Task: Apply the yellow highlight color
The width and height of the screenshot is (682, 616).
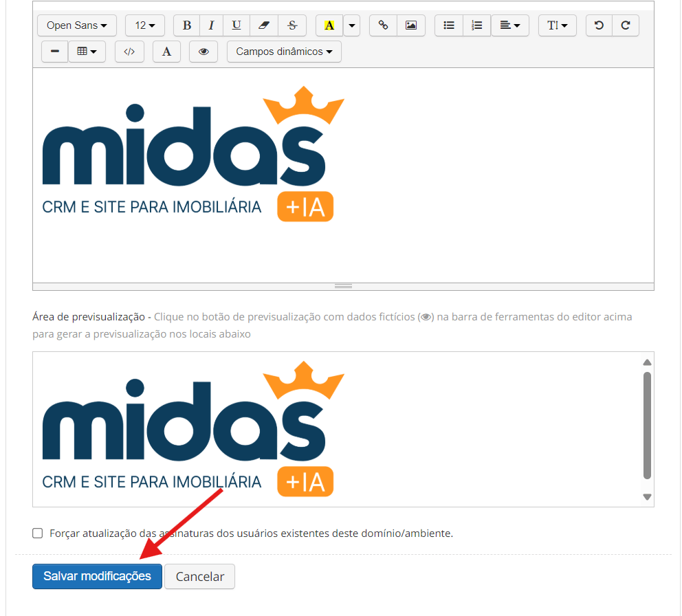Action: (329, 25)
